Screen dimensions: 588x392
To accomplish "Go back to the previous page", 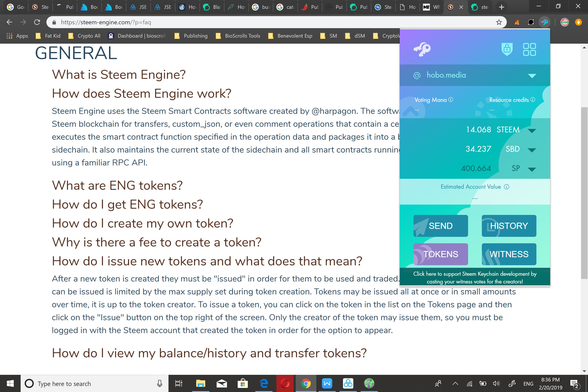I will click(x=9, y=22).
